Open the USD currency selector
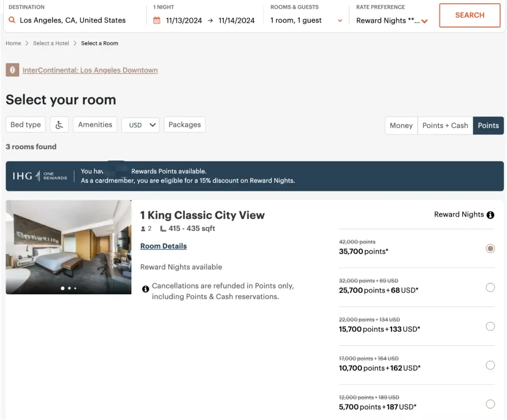The image size is (507, 420). point(140,125)
